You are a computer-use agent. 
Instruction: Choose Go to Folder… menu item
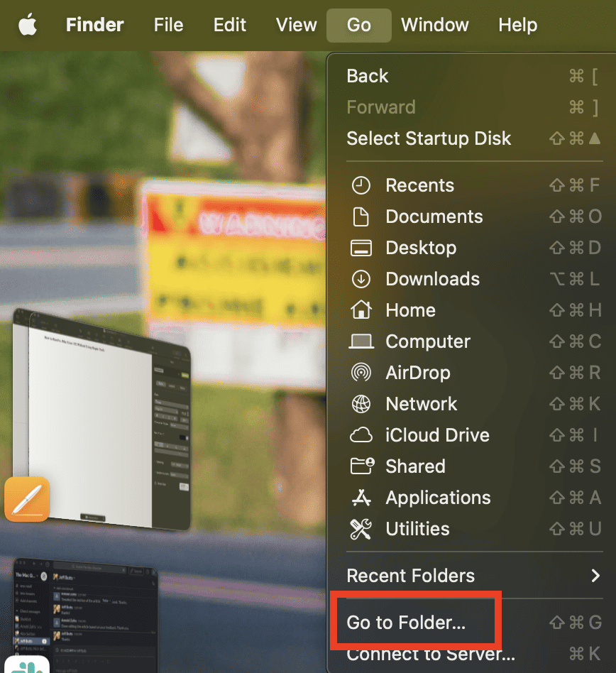pos(406,623)
